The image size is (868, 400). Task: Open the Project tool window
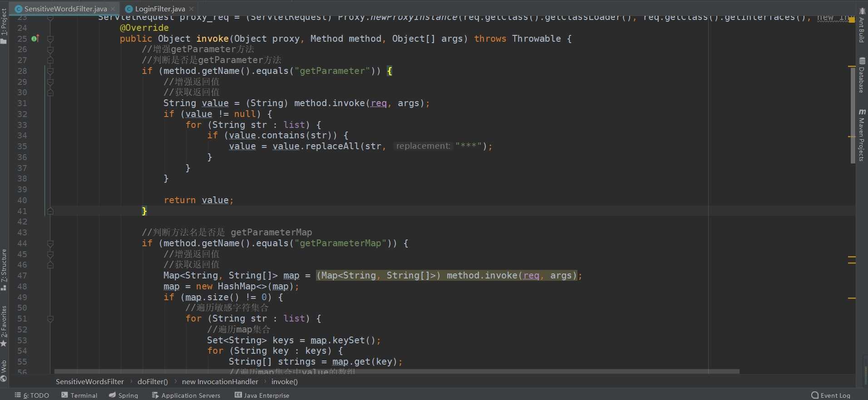point(4,26)
